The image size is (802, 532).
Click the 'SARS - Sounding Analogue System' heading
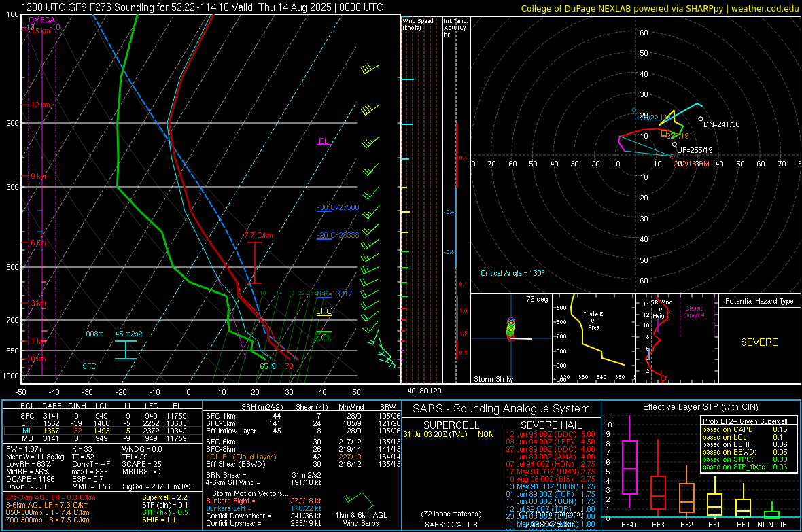click(502, 409)
